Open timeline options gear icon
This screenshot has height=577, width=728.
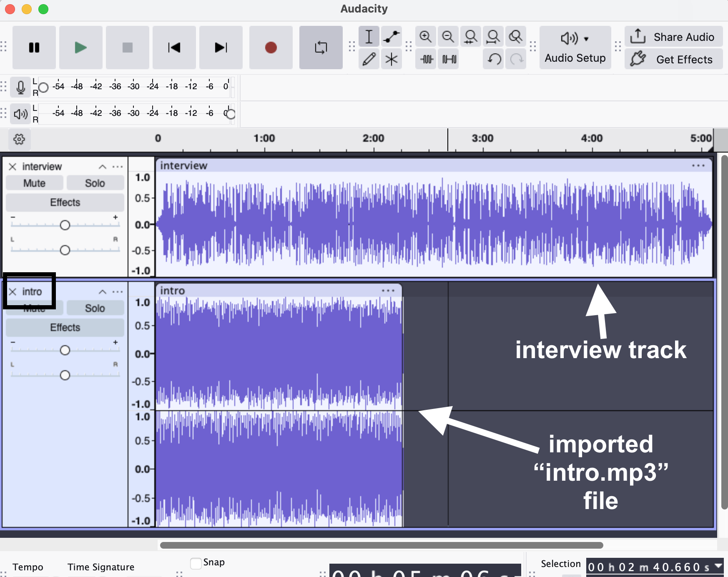pyautogui.click(x=19, y=139)
